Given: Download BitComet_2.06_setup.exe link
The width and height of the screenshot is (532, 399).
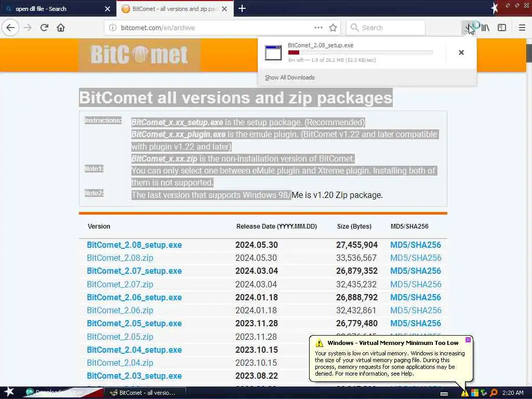Looking at the screenshot, I should click(135, 298).
